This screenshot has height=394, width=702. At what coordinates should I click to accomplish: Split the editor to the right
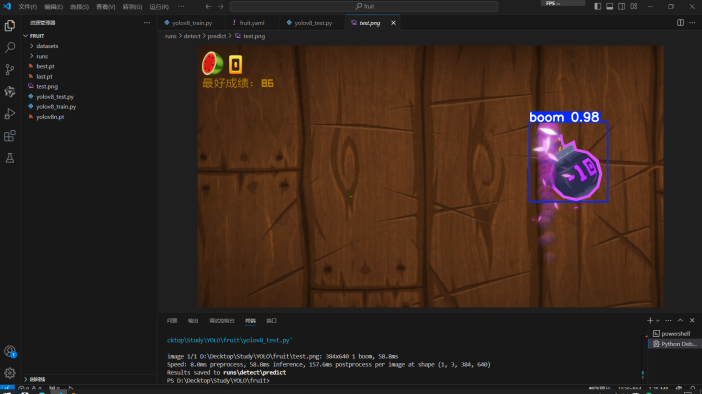pos(681,22)
